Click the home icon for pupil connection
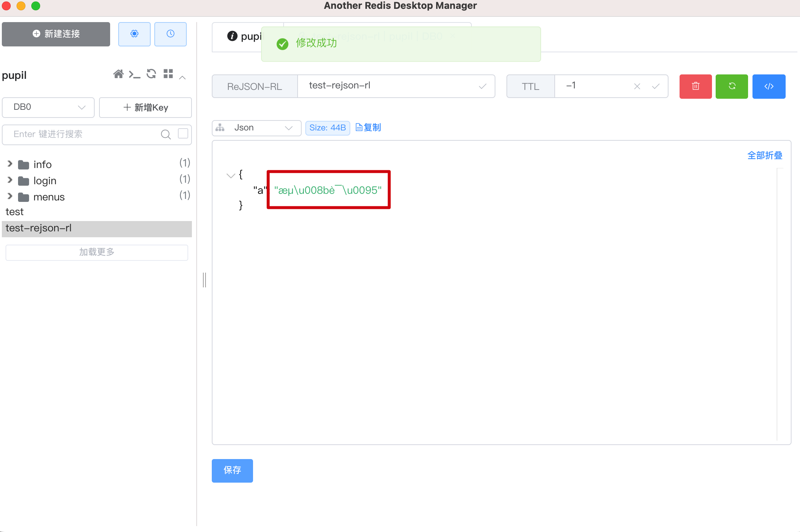The image size is (800, 532). 119,74
